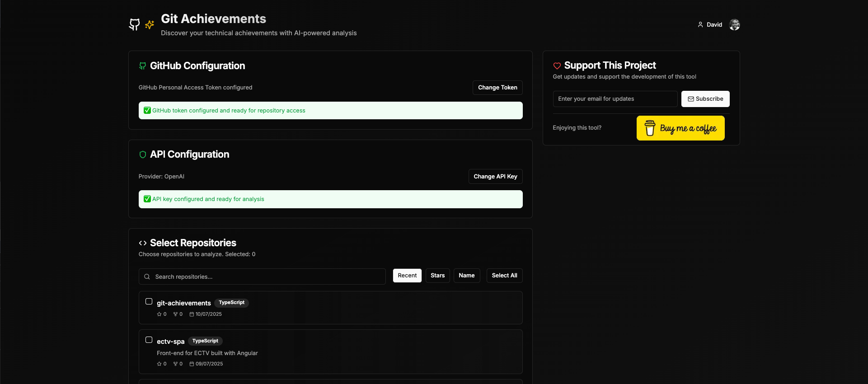Click the star icon for ectv-spa

pyautogui.click(x=159, y=364)
